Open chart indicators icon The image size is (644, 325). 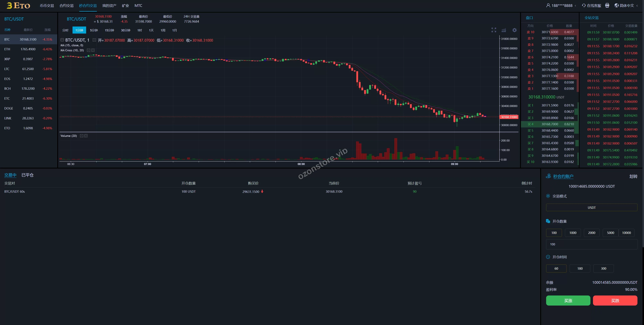pyautogui.click(x=504, y=30)
